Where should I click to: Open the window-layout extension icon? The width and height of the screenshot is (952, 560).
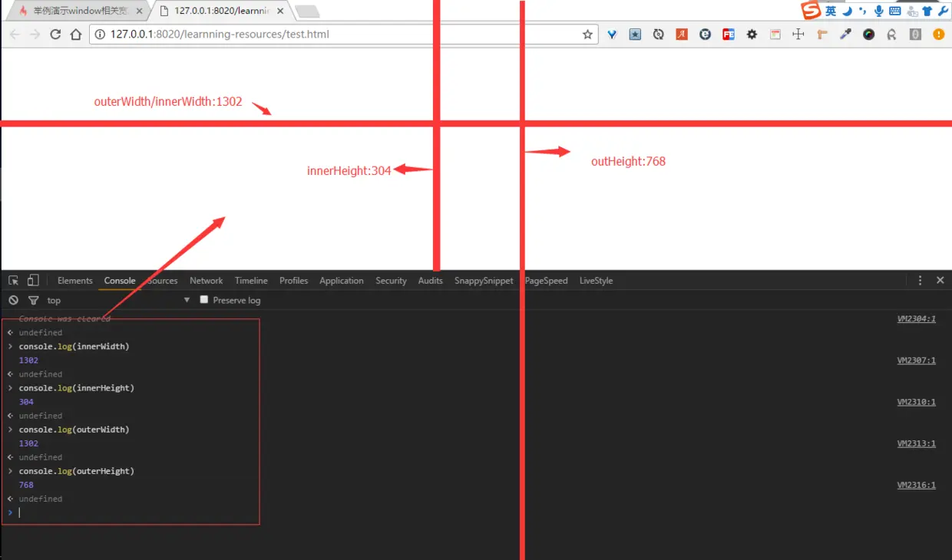tap(775, 35)
